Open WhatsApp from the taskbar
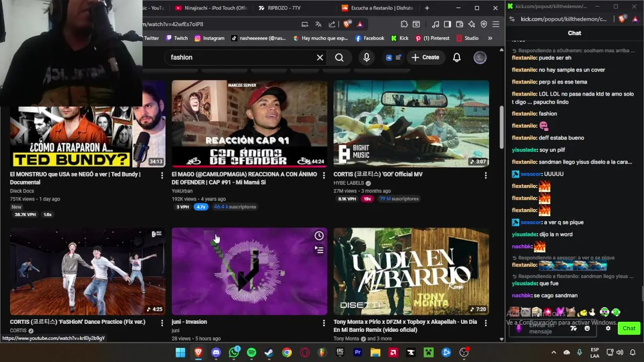Screen dimensions: 644x362 234,352
